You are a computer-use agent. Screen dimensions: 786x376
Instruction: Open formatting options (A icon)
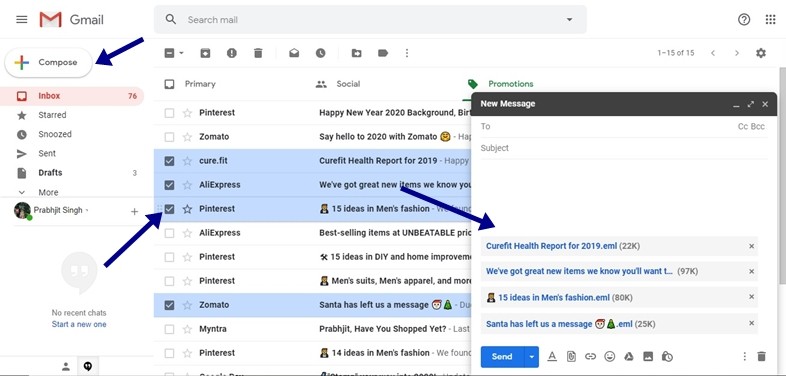552,356
